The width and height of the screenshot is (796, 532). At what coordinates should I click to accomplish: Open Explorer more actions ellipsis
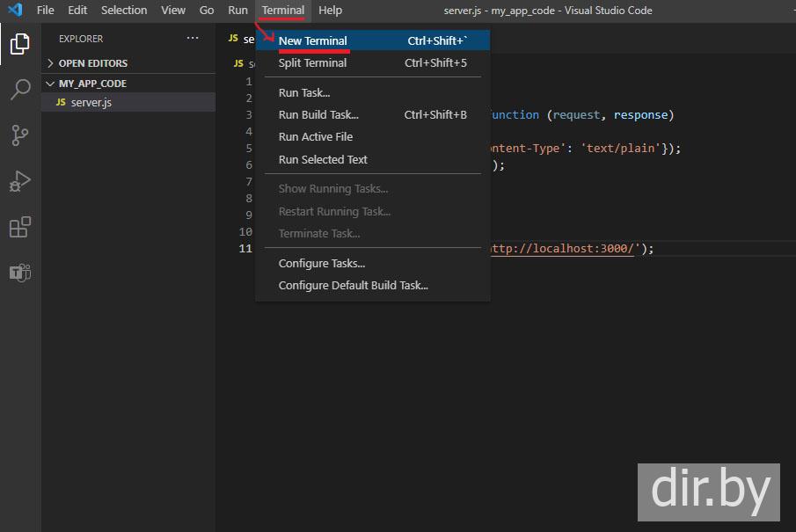[193, 39]
